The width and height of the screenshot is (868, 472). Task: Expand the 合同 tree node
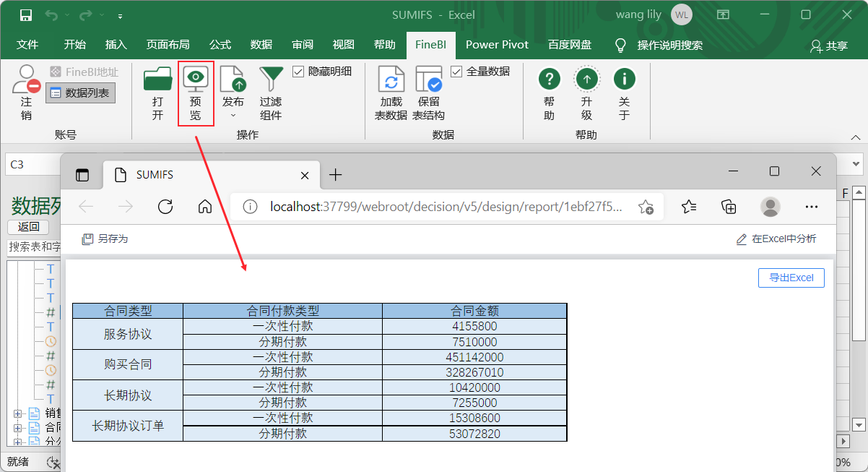tap(17, 427)
